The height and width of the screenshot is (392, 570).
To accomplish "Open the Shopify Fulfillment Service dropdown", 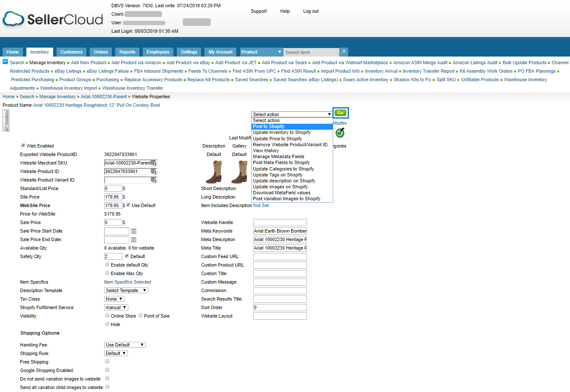I will (x=116, y=307).
